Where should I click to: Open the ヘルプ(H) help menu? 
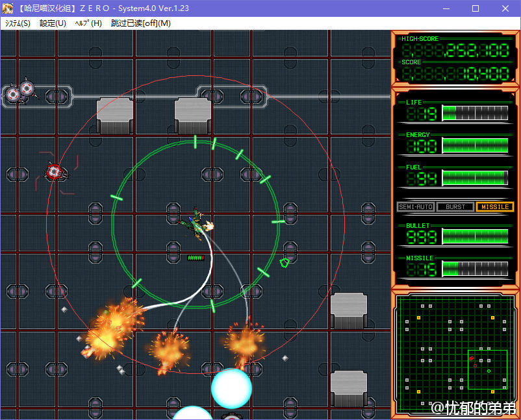click(88, 23)
